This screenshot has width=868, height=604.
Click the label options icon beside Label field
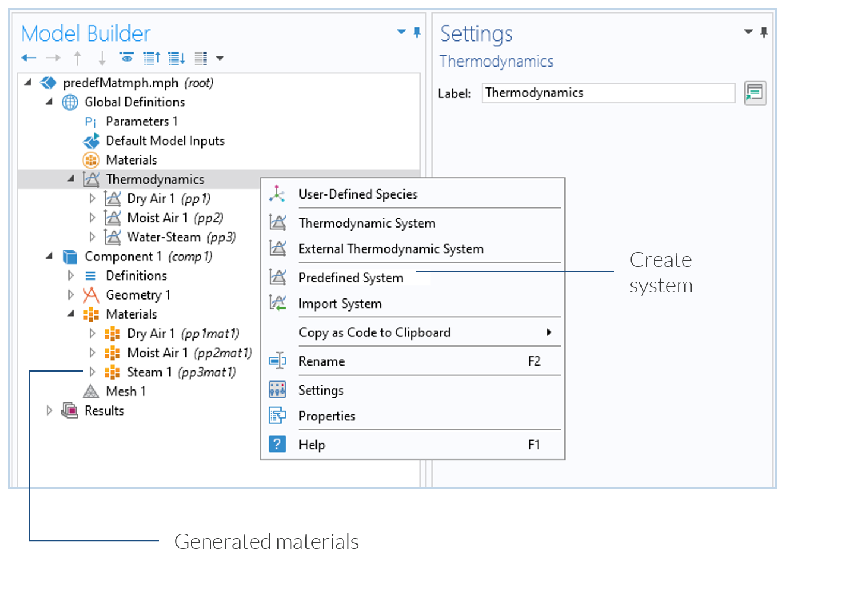pyautogui.click(x=755, y=93)
